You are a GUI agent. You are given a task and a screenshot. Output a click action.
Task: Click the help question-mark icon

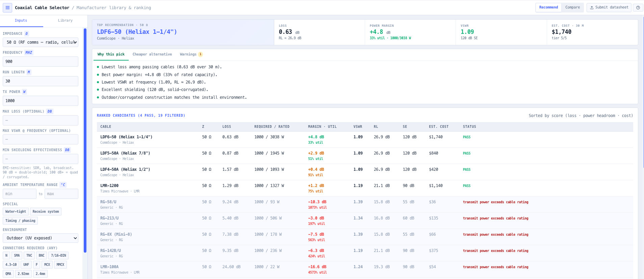click(638, 7)
